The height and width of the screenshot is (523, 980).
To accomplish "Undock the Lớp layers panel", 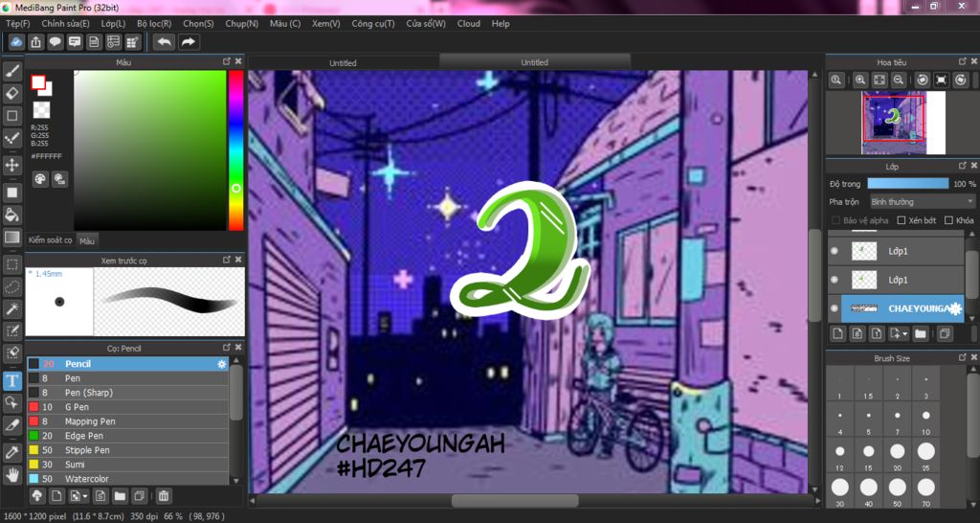I will [963, 167].
